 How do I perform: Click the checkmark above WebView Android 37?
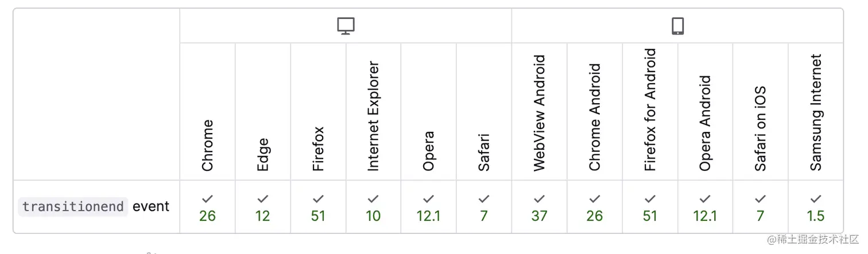click(539, 199)
